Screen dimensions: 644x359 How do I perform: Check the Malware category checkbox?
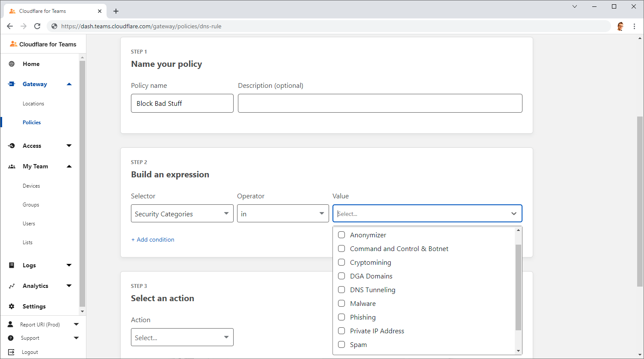tap(341, 303)
